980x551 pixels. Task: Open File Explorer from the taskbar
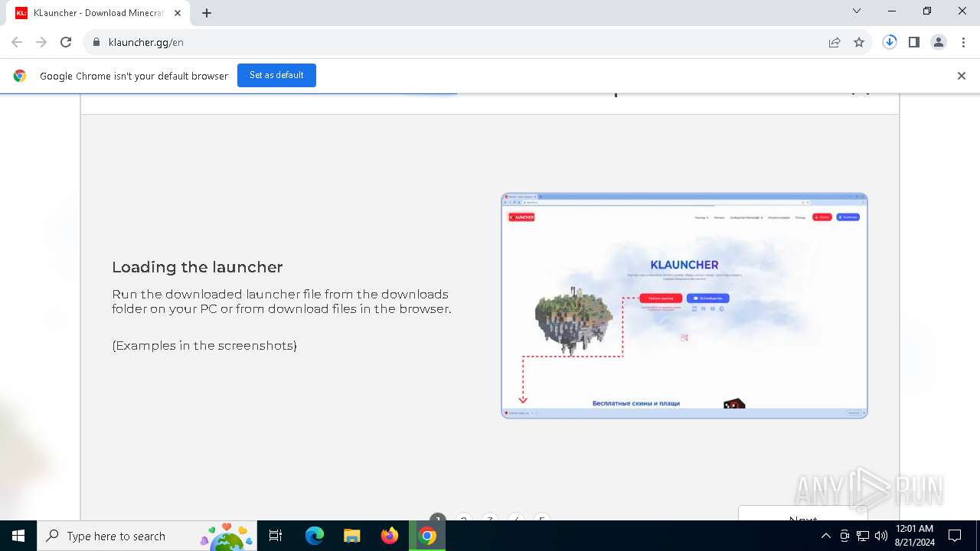(x=351, y=536)
